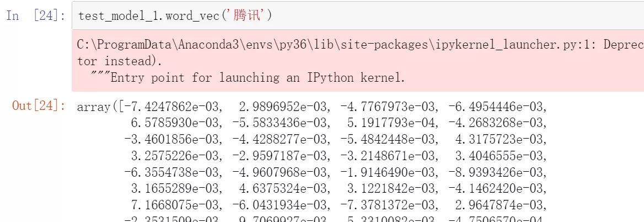Place cursor on the '腾讯' string argument

coord(245,16)
